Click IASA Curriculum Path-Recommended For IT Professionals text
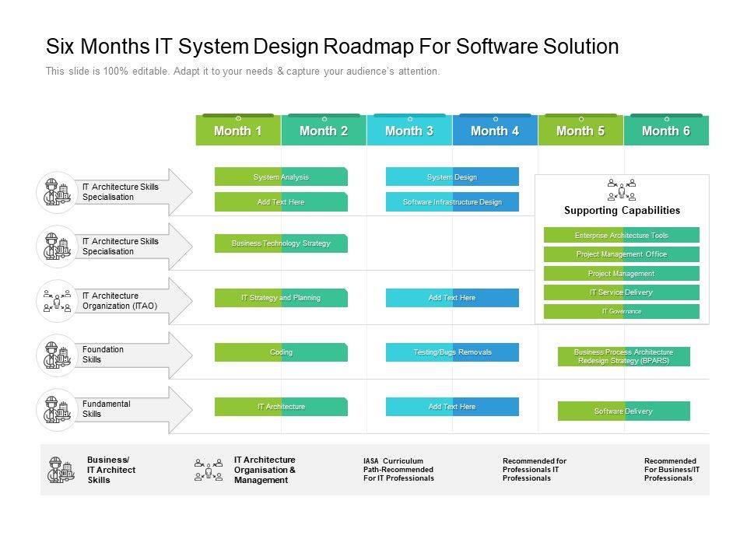The width and height of the screenshot is (747, 560). [398, 470]
